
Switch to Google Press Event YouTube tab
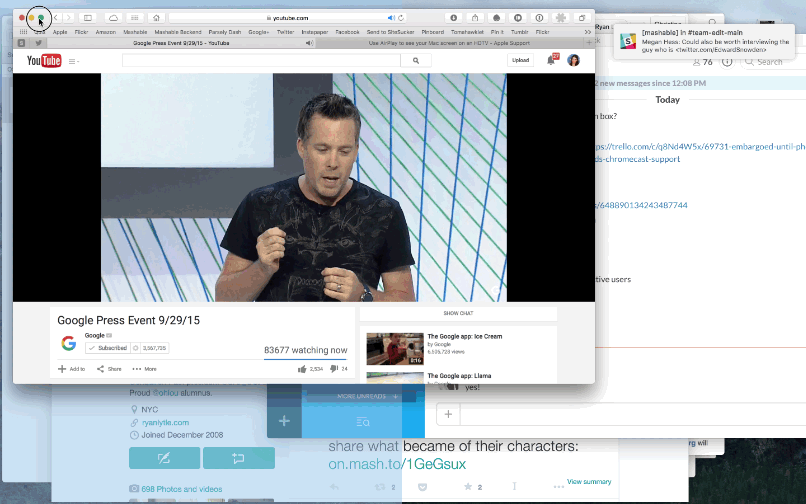click(181, 43)
